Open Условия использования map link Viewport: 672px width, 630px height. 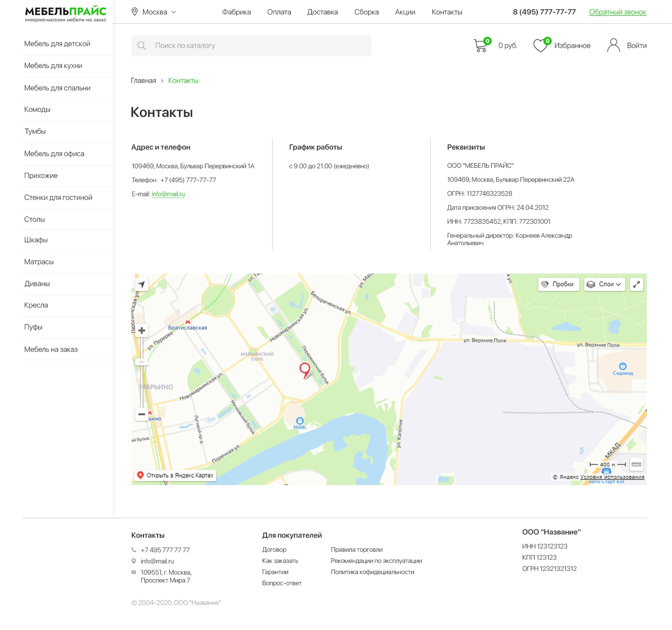tap(612, 477)
